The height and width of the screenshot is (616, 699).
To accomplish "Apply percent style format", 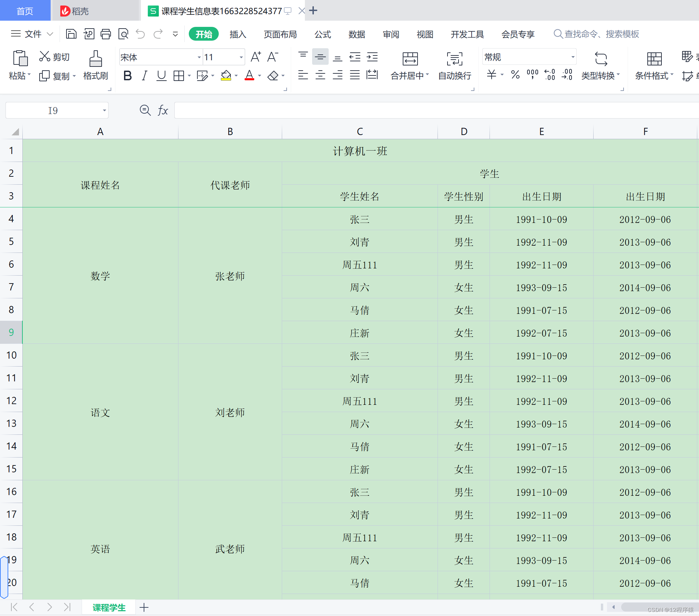I will [515, 74].
